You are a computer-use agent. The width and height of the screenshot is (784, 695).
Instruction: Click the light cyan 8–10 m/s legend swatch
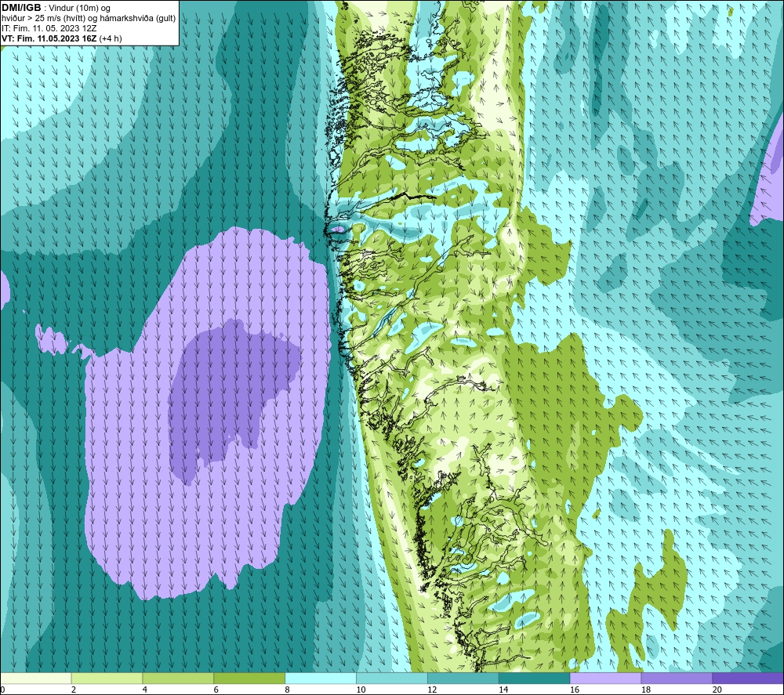[x=321, y=678]
